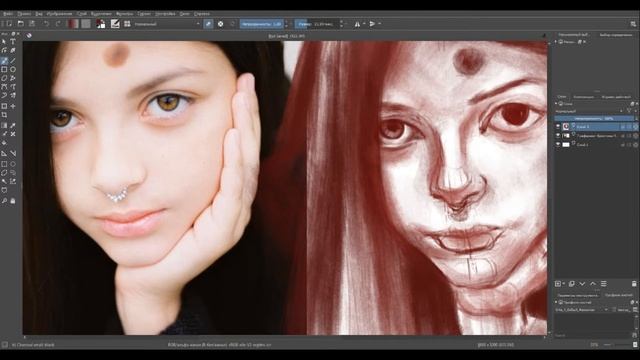Toggle eraser mode in the toolbar
The height and width of the screenshot is (360, 640).
(209, 24)
